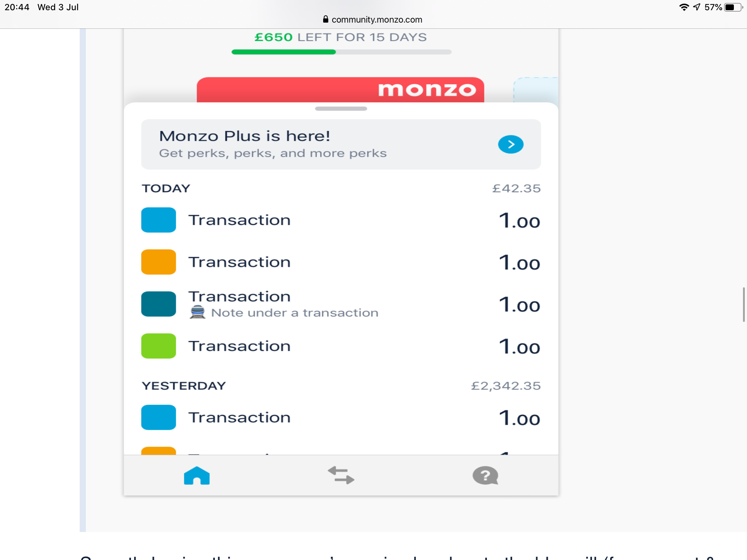The image size is (747, 560).
Task: Click the YESTERDAY section header
Action: [x=184, y=386]
